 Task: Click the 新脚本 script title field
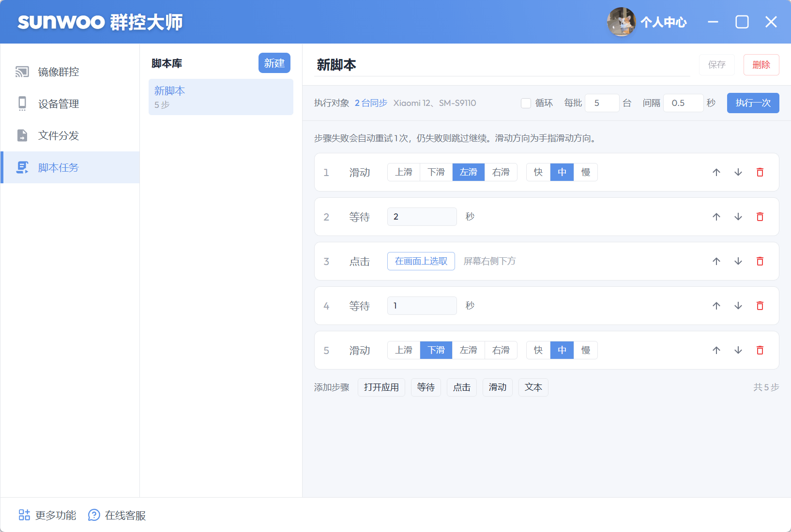(502, 65)
